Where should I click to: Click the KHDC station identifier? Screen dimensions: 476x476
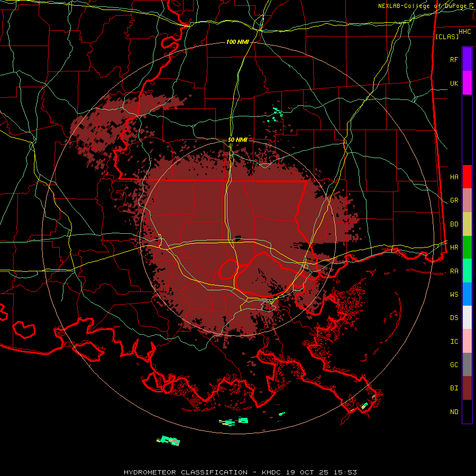[x=272, y=472]
